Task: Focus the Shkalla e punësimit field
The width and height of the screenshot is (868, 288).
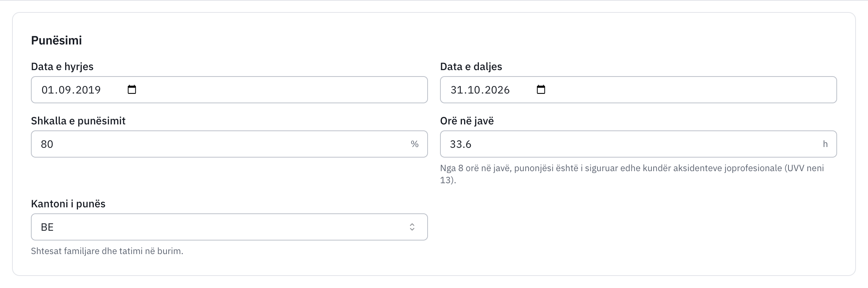Action: (x=229, y=144)
